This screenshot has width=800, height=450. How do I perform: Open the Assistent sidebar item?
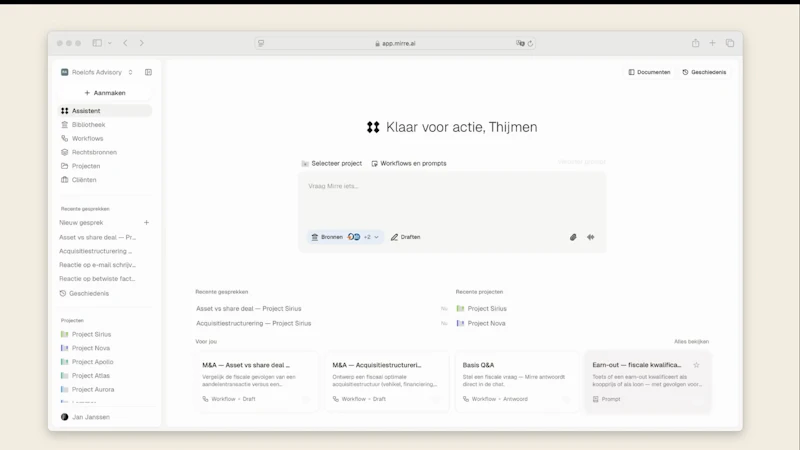[x=105, y=111]
